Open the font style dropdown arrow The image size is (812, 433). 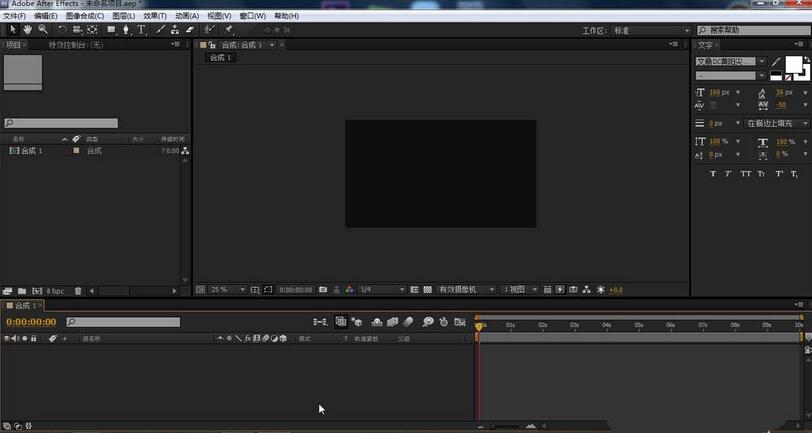pyautogui.click(x=761, y=76)
